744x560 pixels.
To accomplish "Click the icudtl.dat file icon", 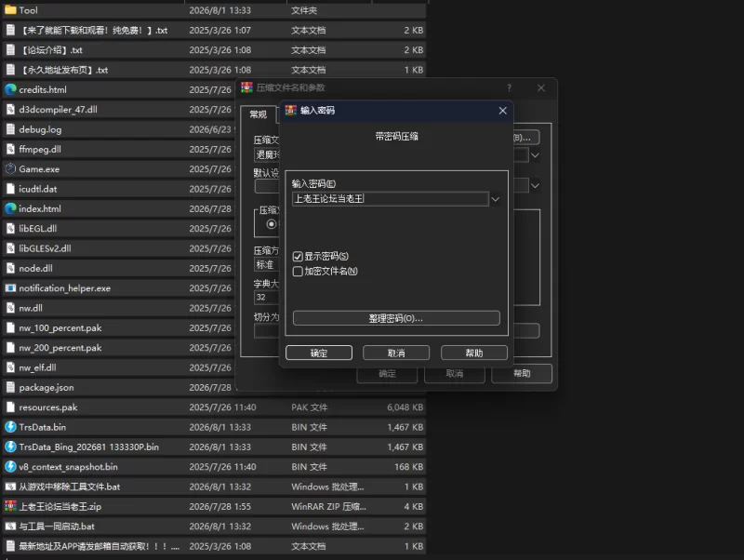I will click(x=10, y=189).
